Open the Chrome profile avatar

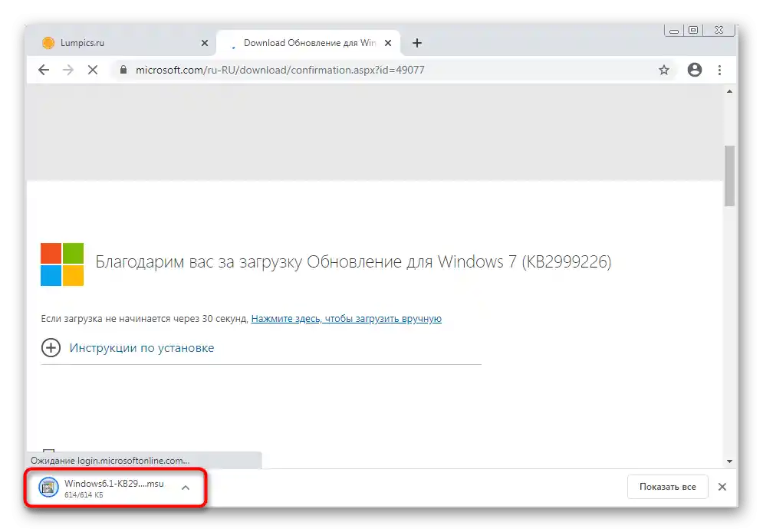(x=695, y=70)
